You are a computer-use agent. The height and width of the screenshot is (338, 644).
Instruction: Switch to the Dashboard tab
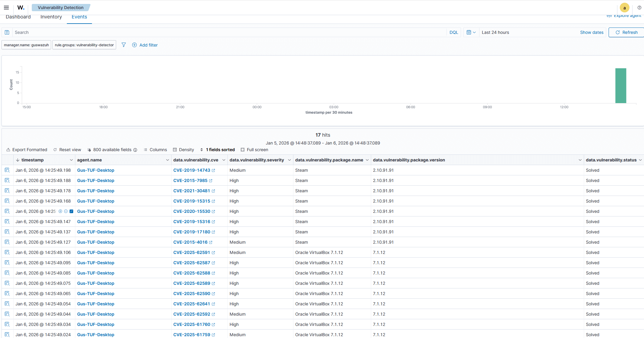[18, 17]
